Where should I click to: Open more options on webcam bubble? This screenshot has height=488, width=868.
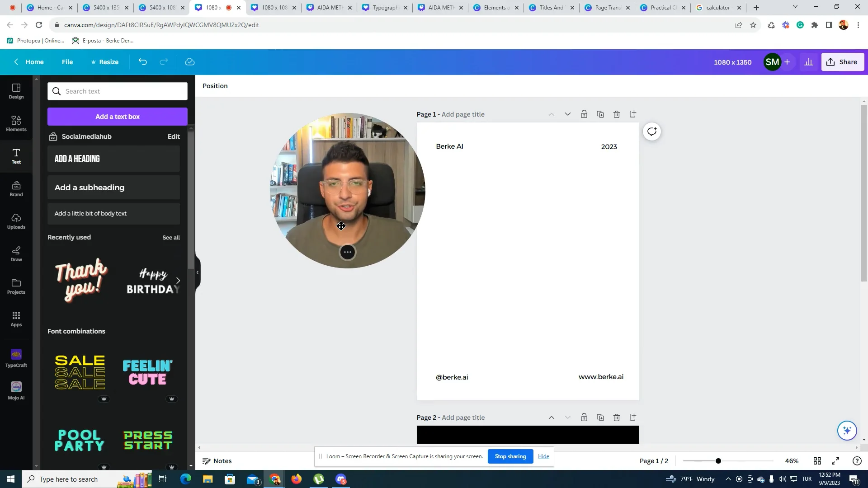(348, 253)
